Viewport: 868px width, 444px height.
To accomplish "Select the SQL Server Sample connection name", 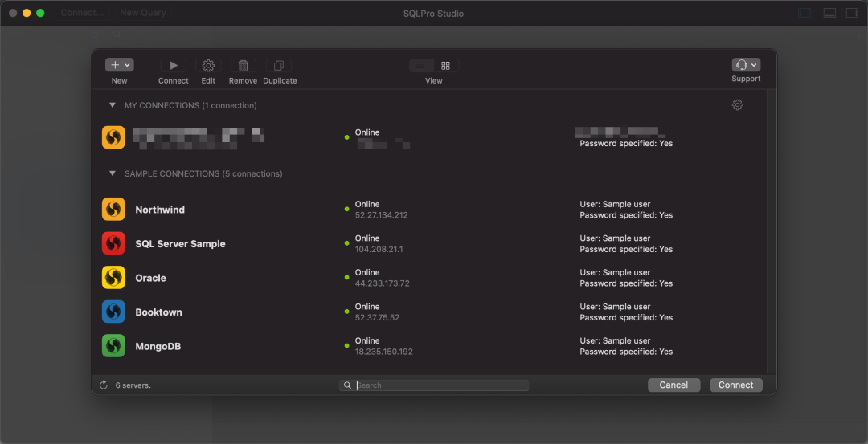I will [x=181, y=244].
